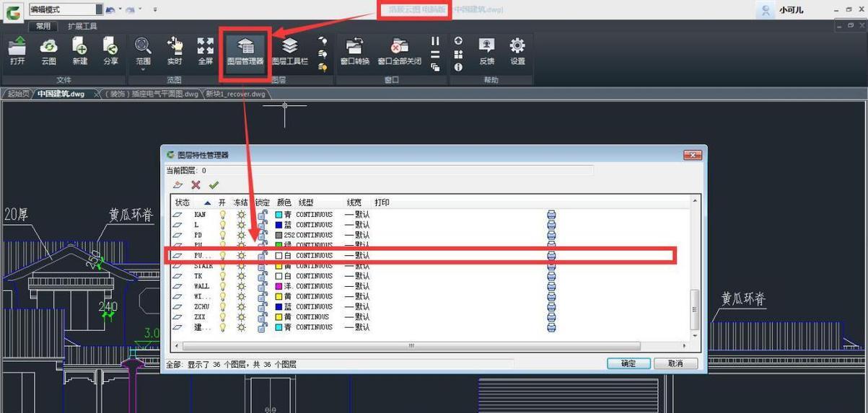868x413 pixels.
Task: Open the 设置 settings gear
Action: [x=517, y=51]
